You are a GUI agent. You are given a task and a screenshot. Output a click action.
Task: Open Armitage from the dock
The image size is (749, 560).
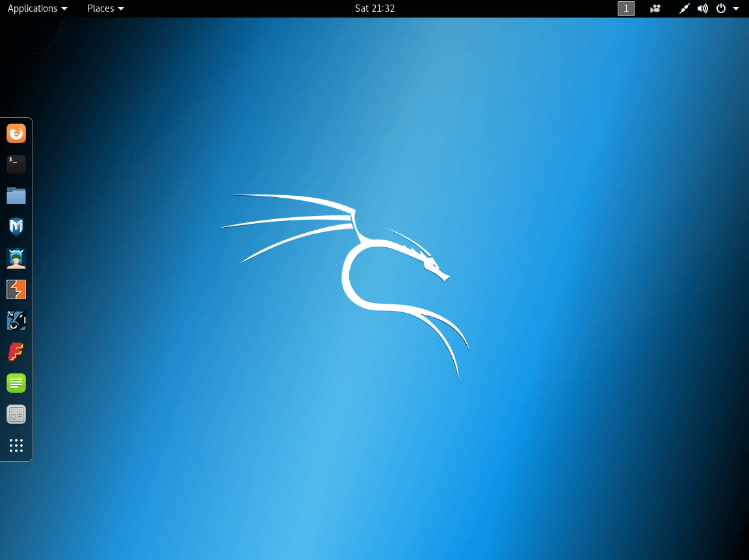(x=16, y=258)
